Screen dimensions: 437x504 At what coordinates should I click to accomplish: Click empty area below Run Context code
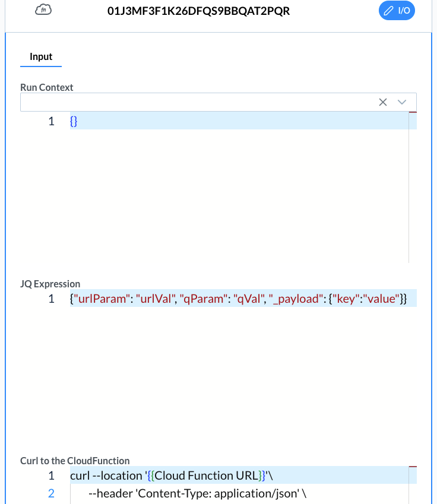237,196
